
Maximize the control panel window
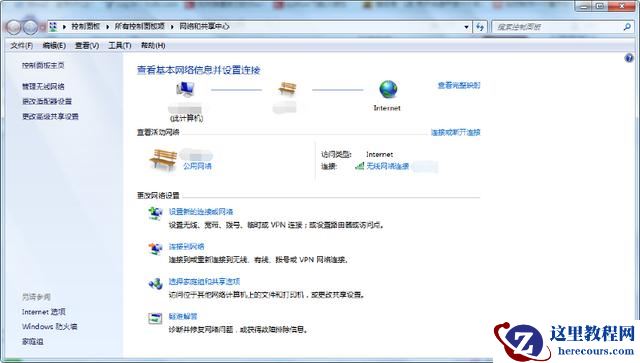click(x=601, y=6)
